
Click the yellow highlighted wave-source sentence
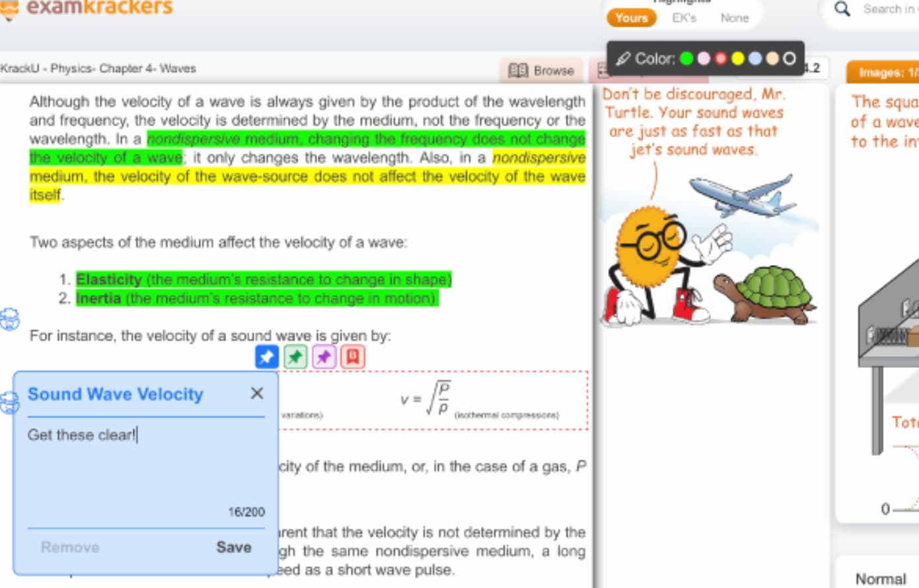click(x=307, y=176)
